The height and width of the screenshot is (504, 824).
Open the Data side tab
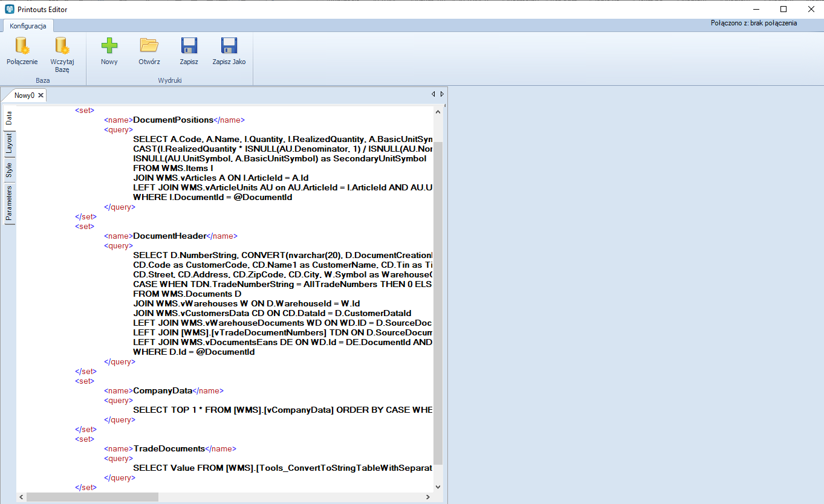coord(9,118)
